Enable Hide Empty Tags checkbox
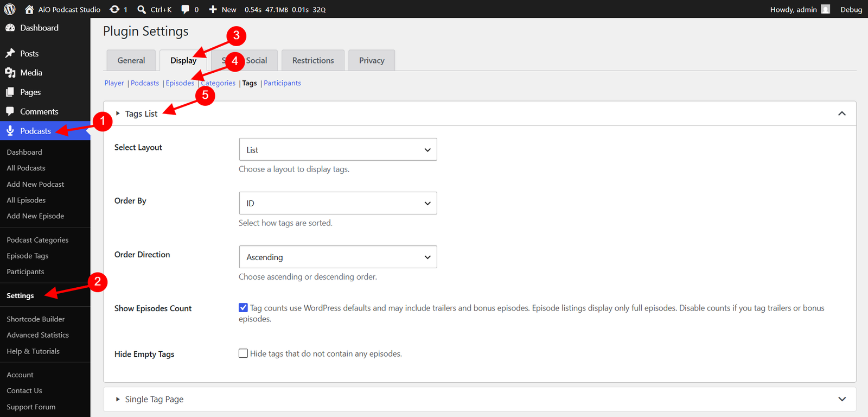This screenshot has height=417, width=868. pos(243,353)
